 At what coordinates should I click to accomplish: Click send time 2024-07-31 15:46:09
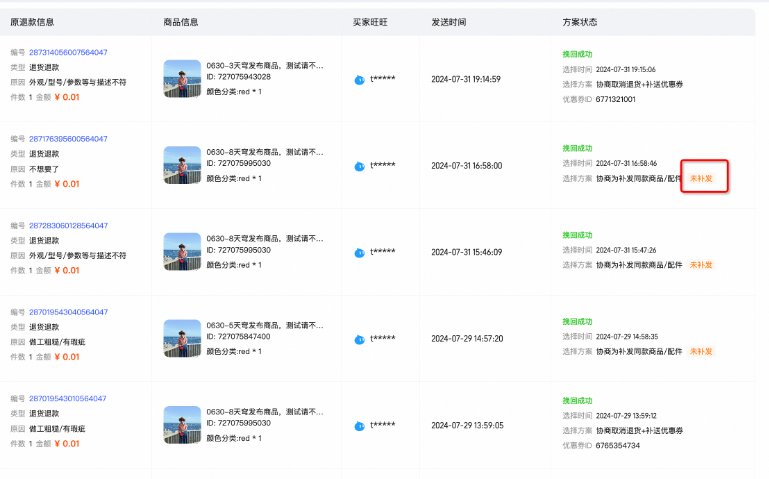click(x=467, y=252)
